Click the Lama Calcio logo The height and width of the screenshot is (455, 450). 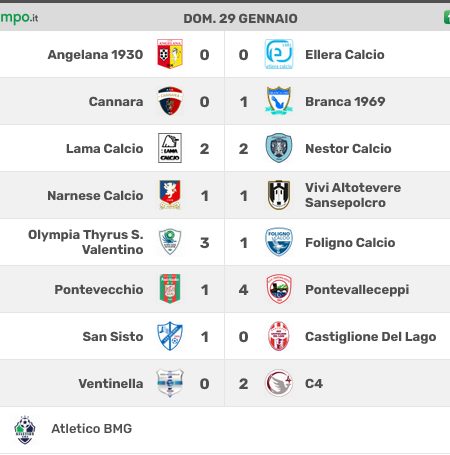pyautogui.click(x=170, y=148)
